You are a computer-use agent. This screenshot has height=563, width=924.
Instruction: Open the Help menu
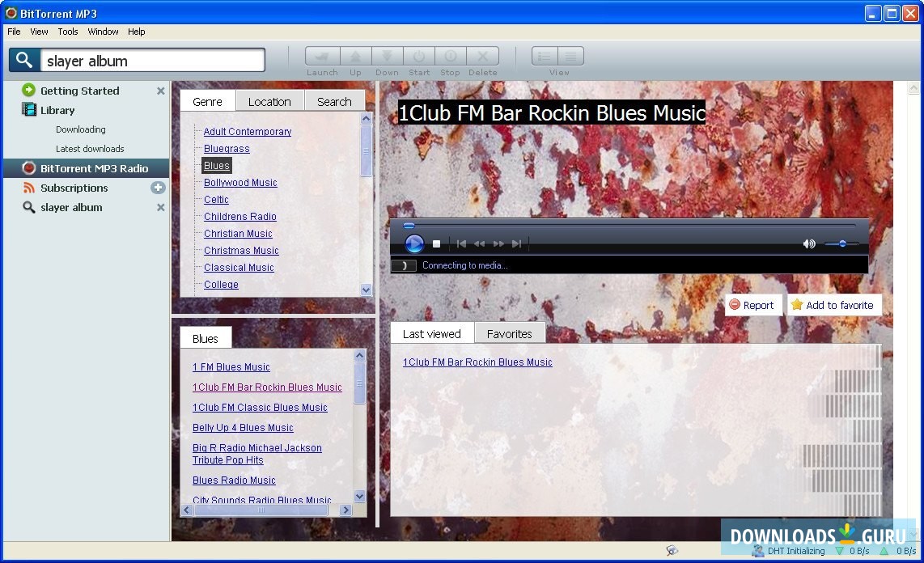click(136, 32)
